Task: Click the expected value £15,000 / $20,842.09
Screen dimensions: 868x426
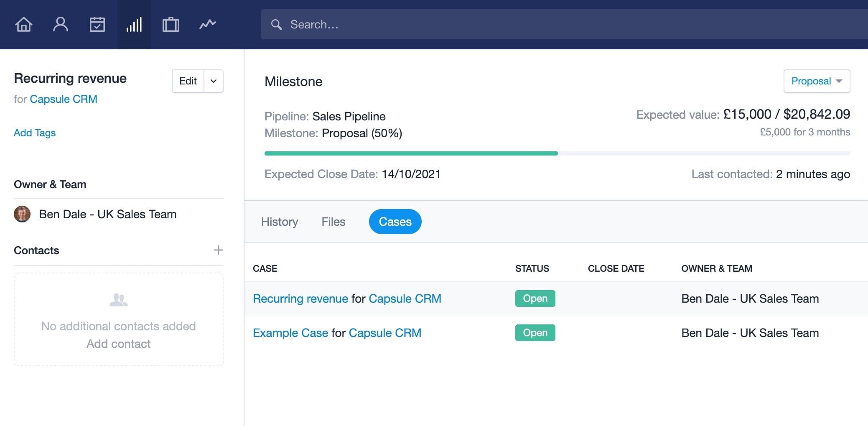Action: pos(787,114)
